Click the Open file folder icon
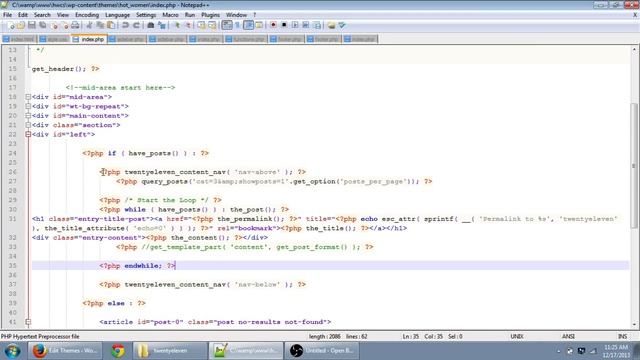Image resolution: width=640 pixels, height=360 pixels. pos(21,25)
